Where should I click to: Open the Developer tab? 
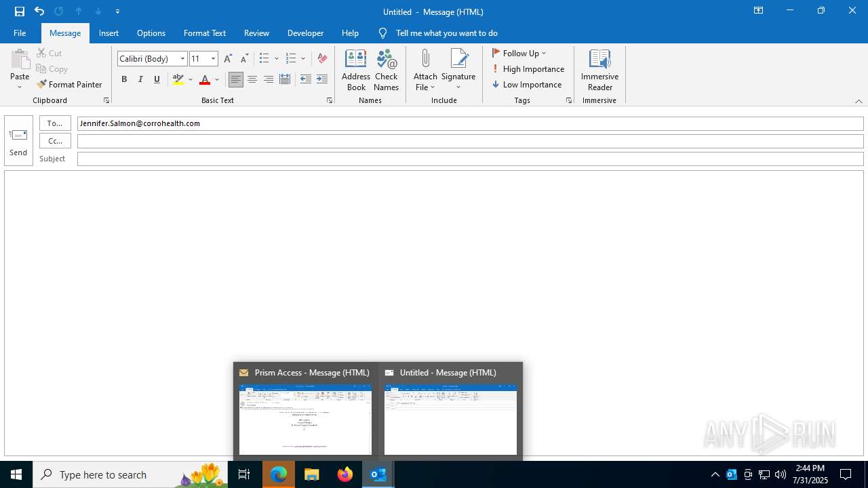click(305, 33)
